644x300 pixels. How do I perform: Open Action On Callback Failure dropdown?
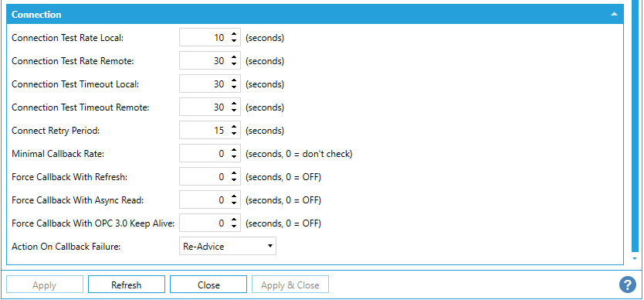[228, 246]
